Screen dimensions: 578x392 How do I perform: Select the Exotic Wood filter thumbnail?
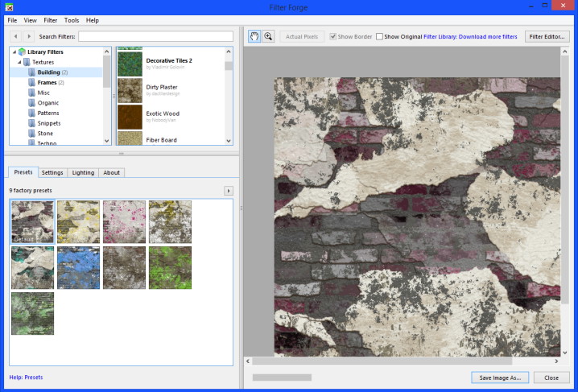130,117
